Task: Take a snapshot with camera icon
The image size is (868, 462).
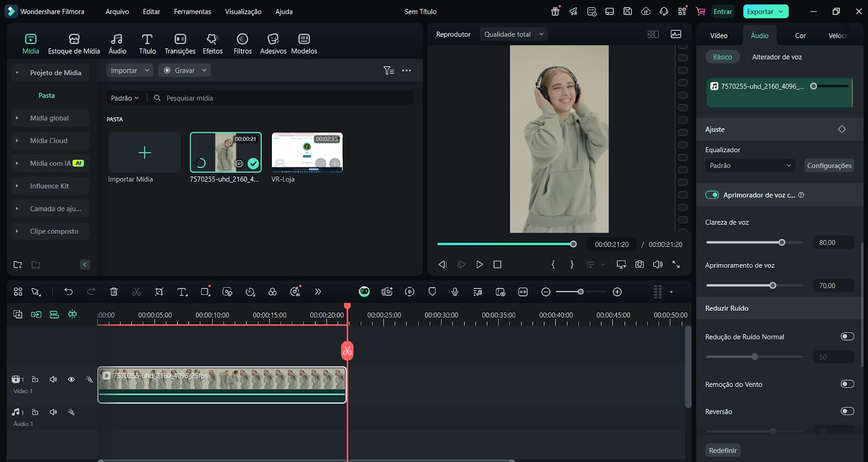Action: click(x=640, y=264)
